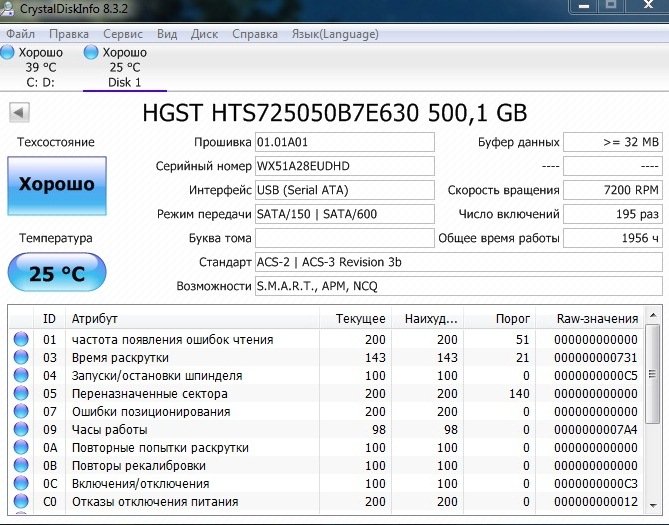Click the total work time value 1956 ч
The height and width of the screenshot is (525, 669).
point(613,238)
